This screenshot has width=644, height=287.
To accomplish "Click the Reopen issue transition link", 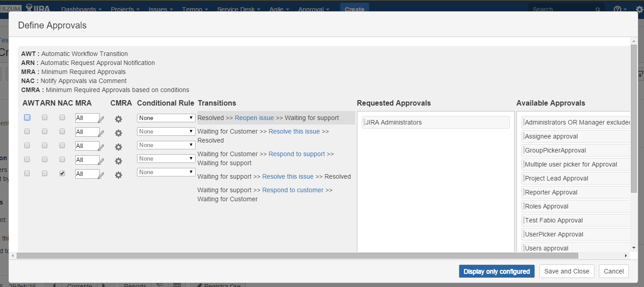I will 254,118.
